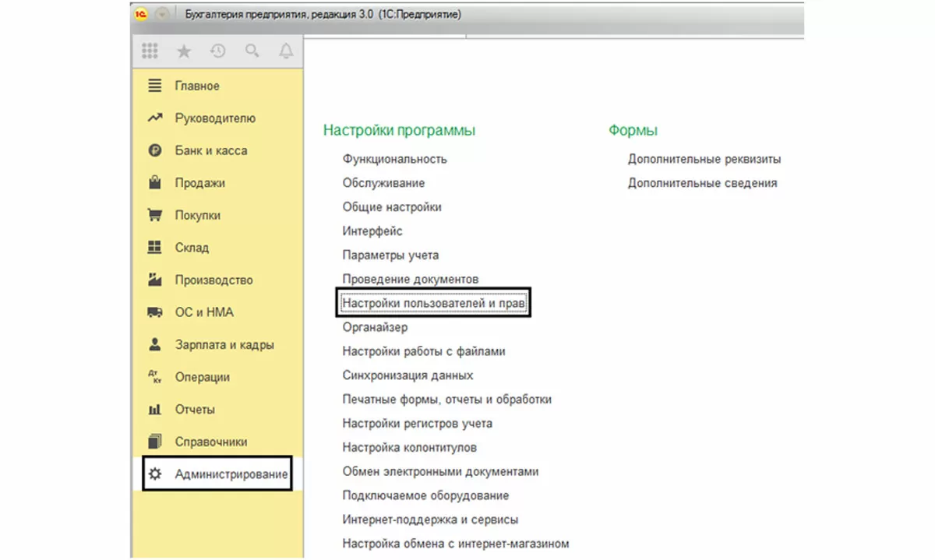Open Настройка колонтитулов link
Viewport: 935px width, 560px height.
[x=410, y=448]
